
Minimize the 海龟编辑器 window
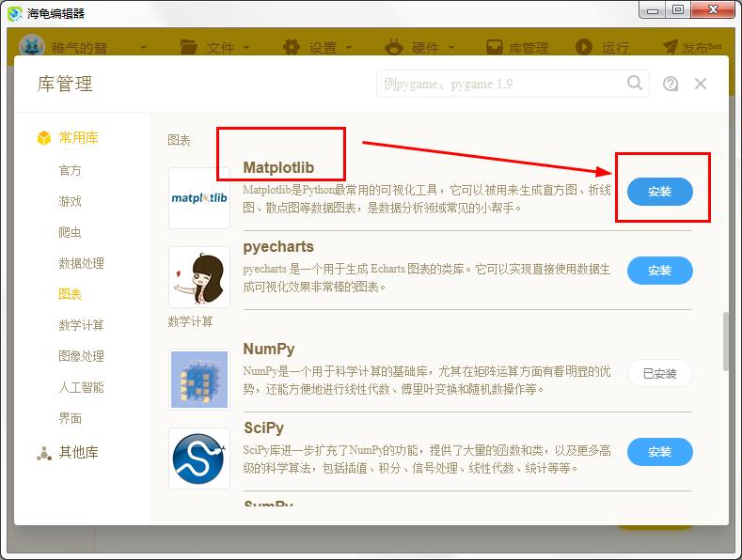[x=653, y=10]
